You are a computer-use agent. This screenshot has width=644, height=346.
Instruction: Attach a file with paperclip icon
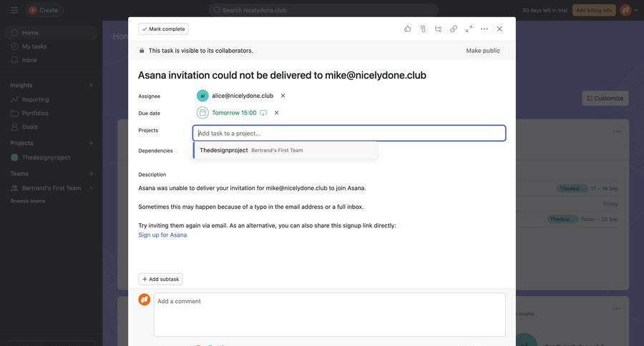pyautogui.click(x=423, y=29)
